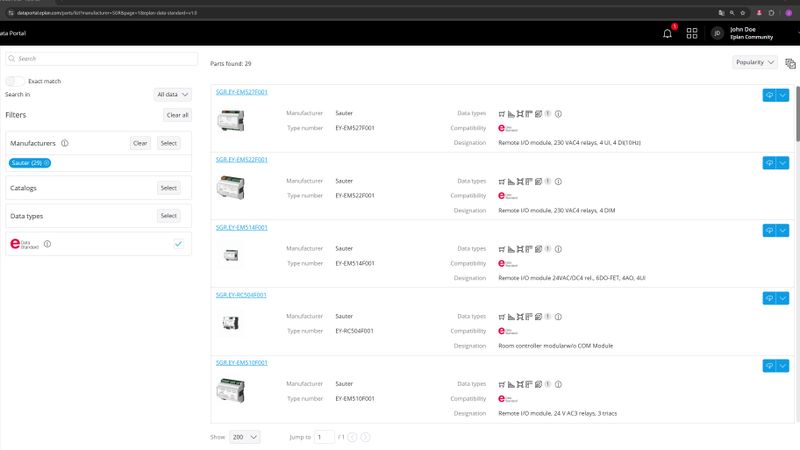Screen dimensions: 800x450
Task: Open part link SGR.EY-EM514F001
Action: (241, 228)
